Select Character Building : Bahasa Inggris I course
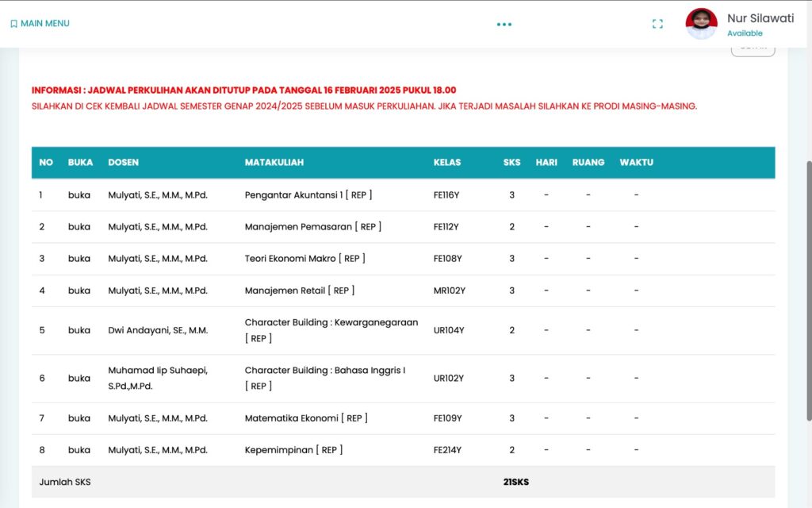 pos(325,378)
